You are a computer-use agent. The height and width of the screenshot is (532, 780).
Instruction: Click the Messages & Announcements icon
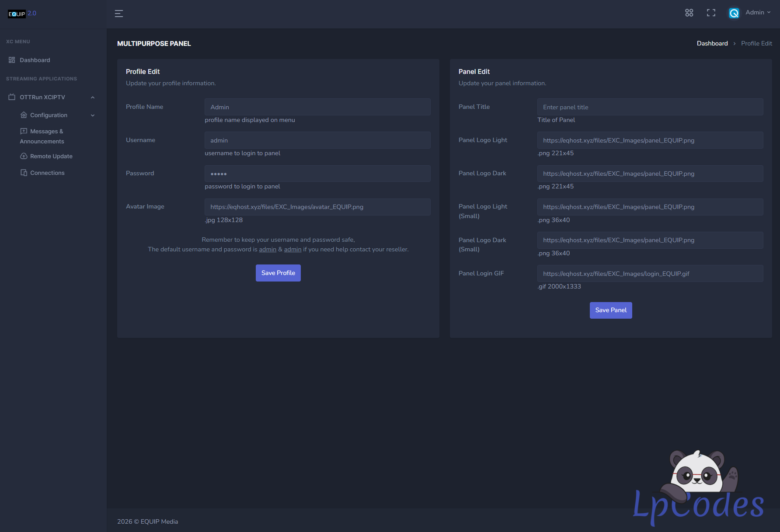(24, 131)
